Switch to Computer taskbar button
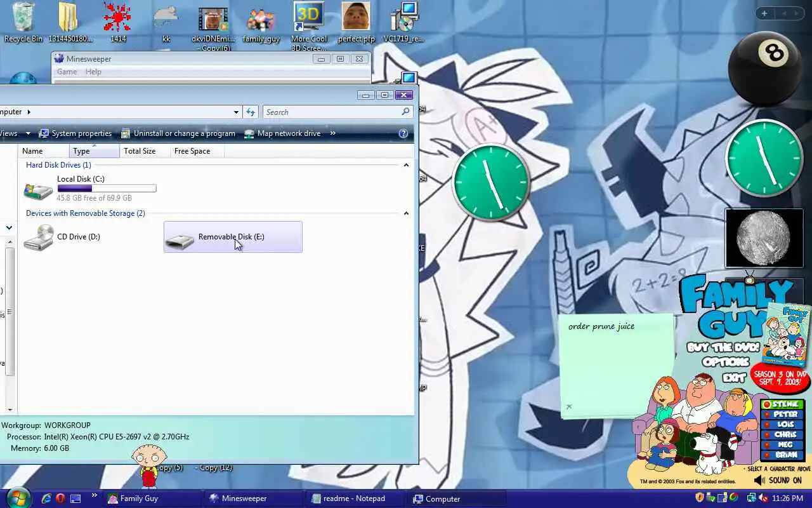Viewport: 812px width, 508px height. pyautogui.click(x=456, y=498)
